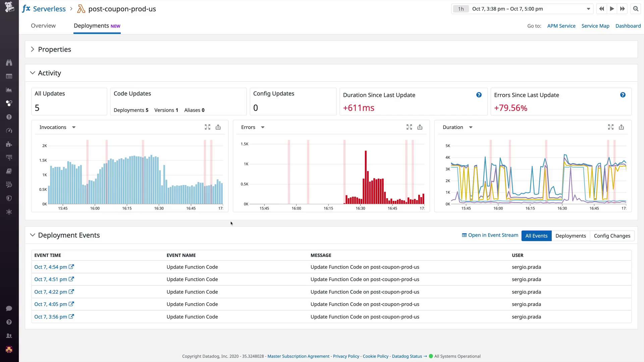
Task: Open in Event Stream
Action: pos(490,235)
